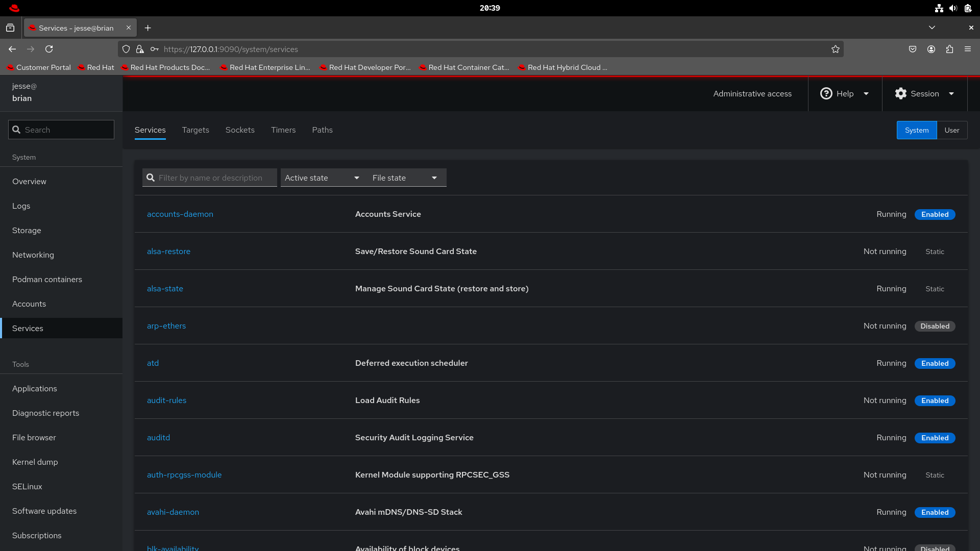Open the avahi-daemon service link
The width and height of the screenshot is (980, 551).
173,512
